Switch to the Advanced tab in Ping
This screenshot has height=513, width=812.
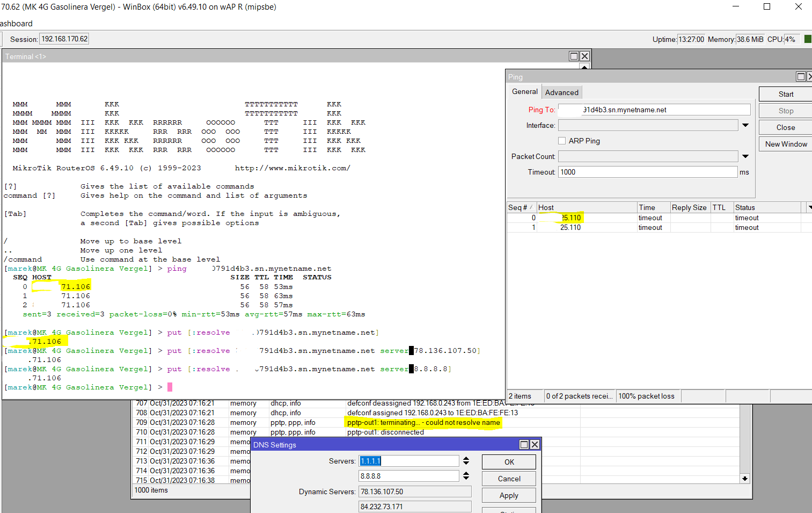click(561, 92)
